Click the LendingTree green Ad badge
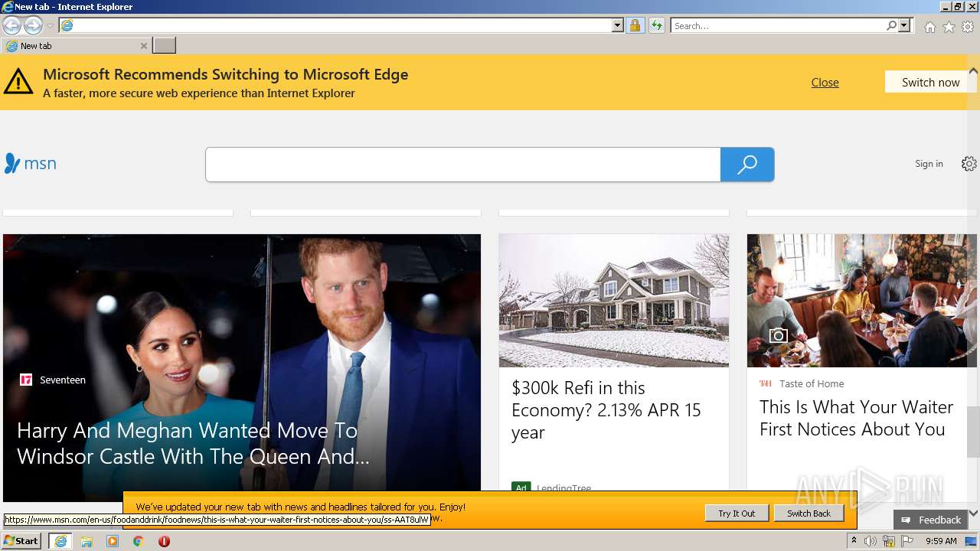Viewport: 980px width, 551px height. point(521,488)
